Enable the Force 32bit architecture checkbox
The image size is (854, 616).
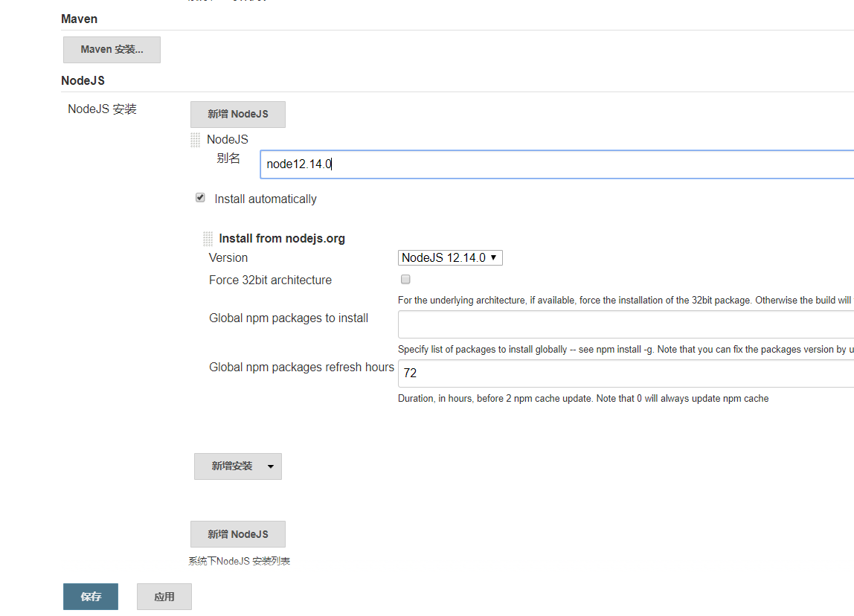[x=405, y=280]
